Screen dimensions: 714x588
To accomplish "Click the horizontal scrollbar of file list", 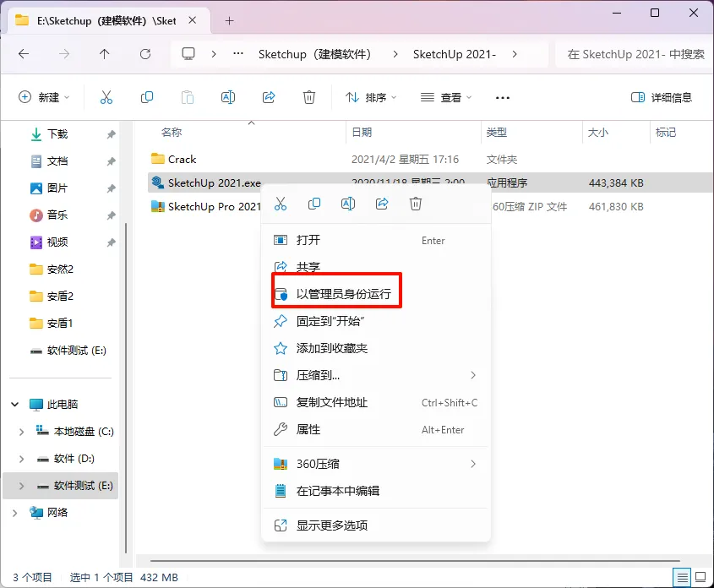I will pos(415,561).
